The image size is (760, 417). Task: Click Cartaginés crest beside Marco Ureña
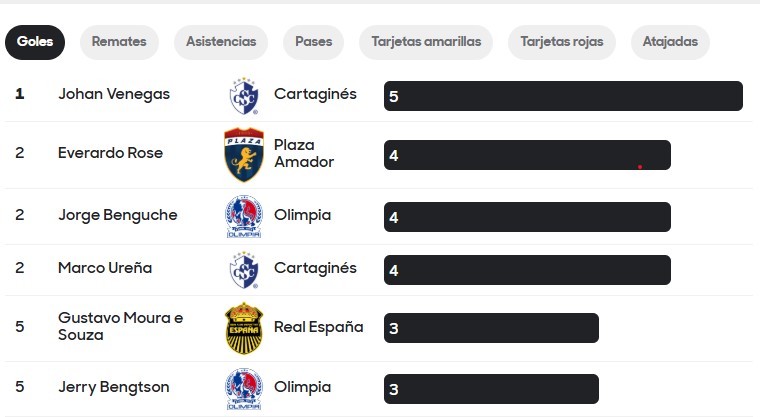point(244,270)
